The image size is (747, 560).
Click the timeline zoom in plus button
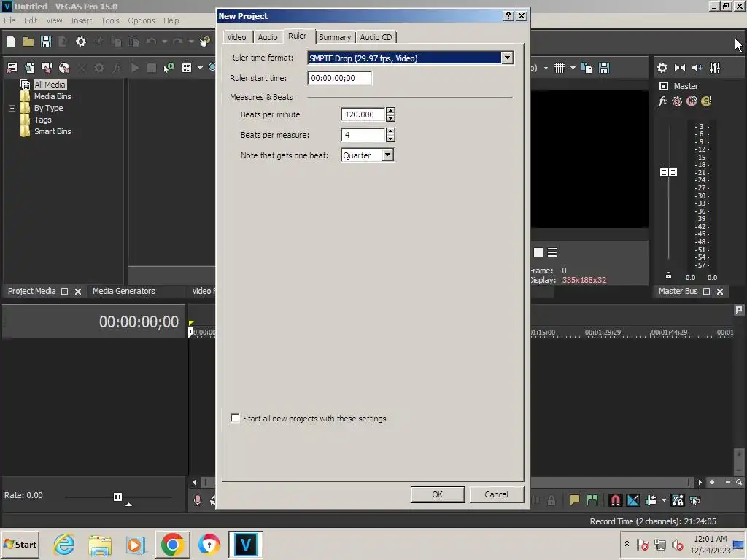pyautogui.click(x=712, y=482)
